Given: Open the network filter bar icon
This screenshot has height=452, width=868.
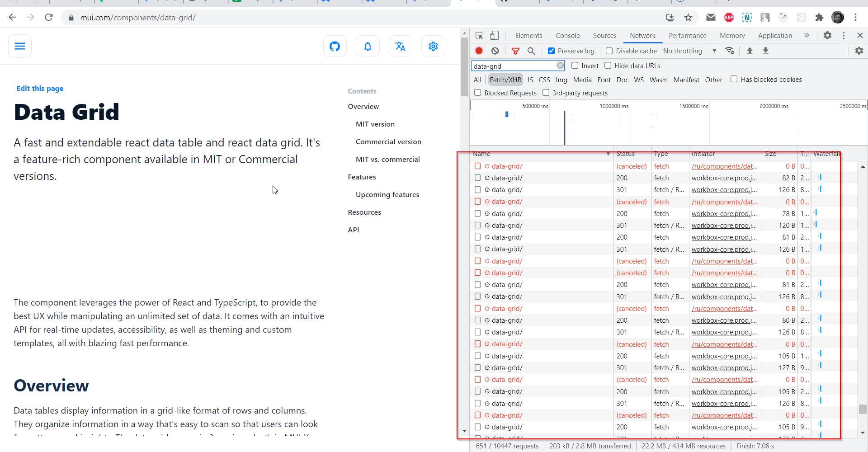Looking at the screenshot, I should click(515, 51).
